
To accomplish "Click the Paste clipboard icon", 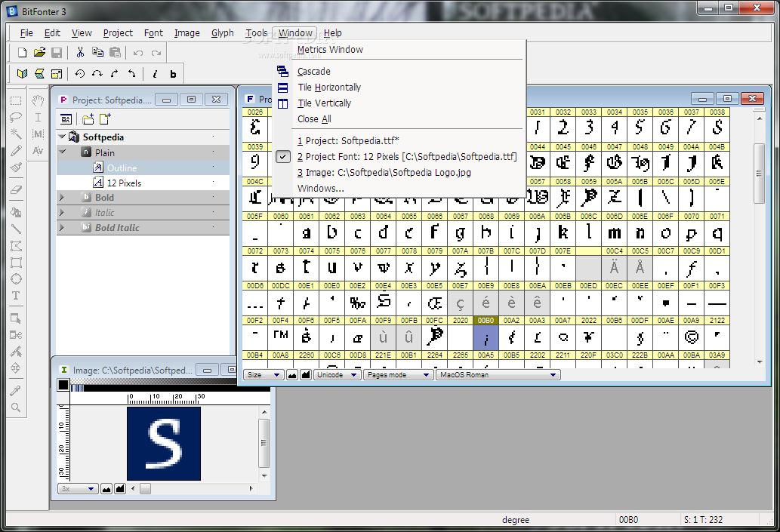I will click(115, 52).
